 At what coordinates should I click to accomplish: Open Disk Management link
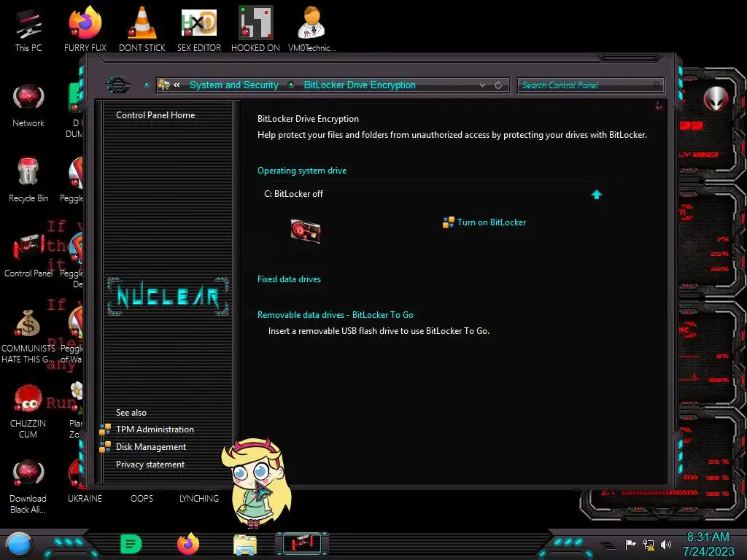[x=151, y=447]
